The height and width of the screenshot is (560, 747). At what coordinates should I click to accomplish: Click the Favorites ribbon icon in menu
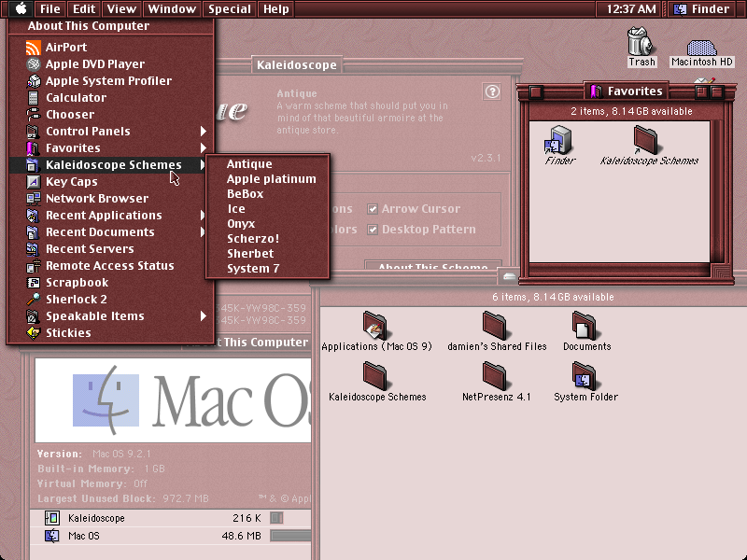coord(33,148)
